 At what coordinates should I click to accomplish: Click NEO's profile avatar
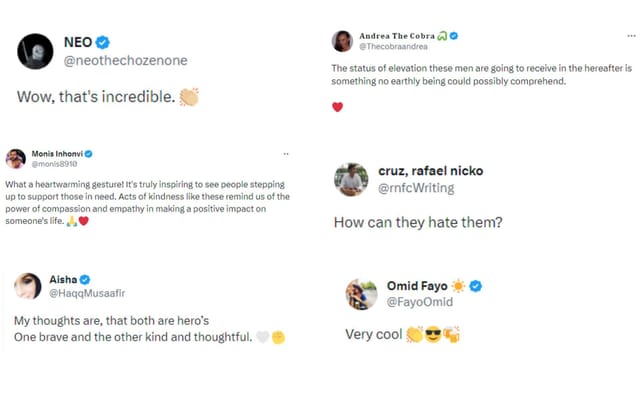(35, 50)
